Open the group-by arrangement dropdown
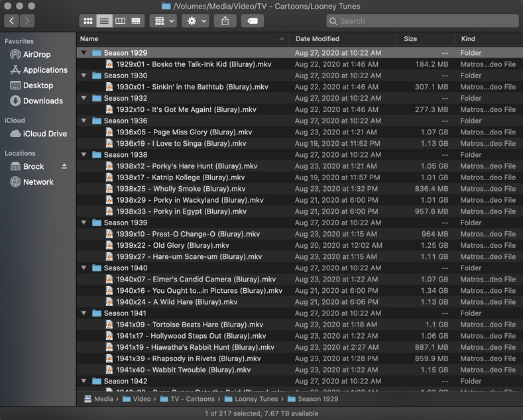The width and height of the screenshot is (523, 420). [163, 21]
